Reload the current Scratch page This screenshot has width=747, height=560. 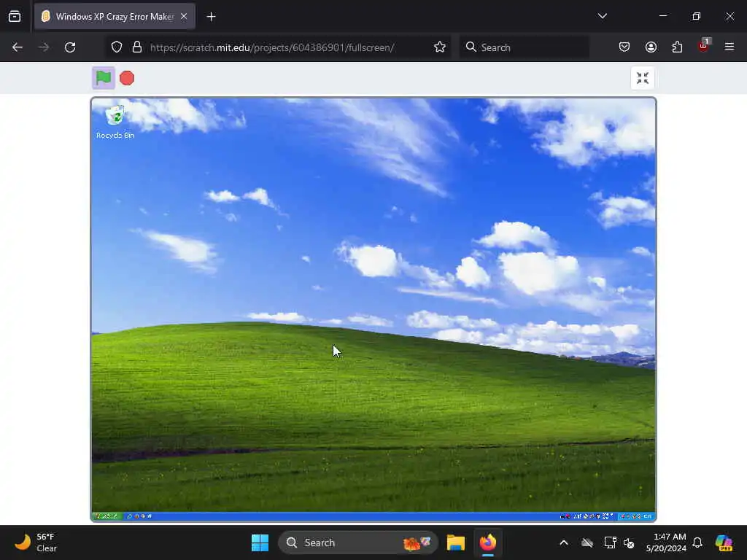(70, 47)
